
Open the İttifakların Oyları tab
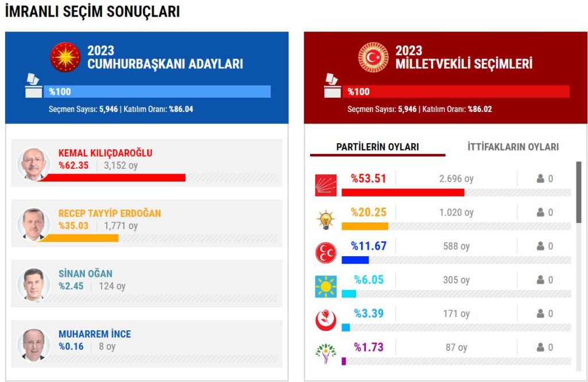pyautogui.click(x=513, y=147)
